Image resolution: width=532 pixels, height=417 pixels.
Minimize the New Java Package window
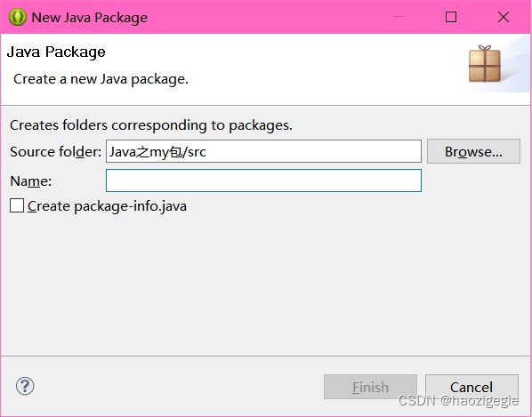[399, 17]
